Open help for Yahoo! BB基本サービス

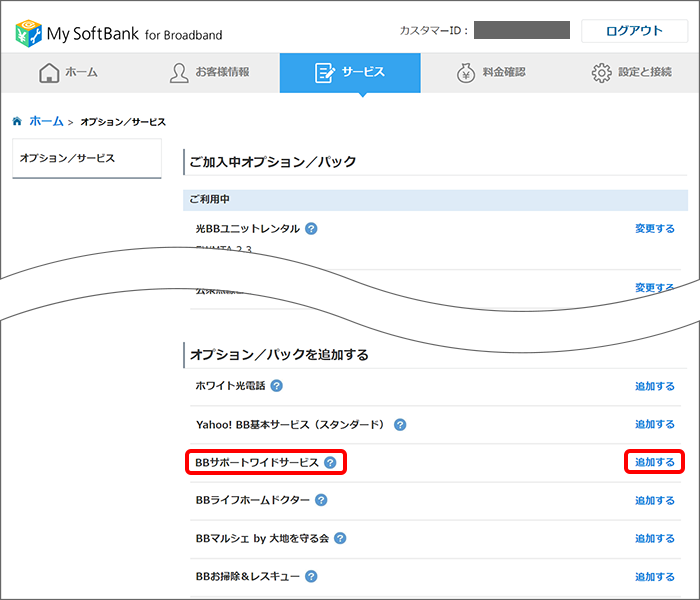(x=400, y=425)
